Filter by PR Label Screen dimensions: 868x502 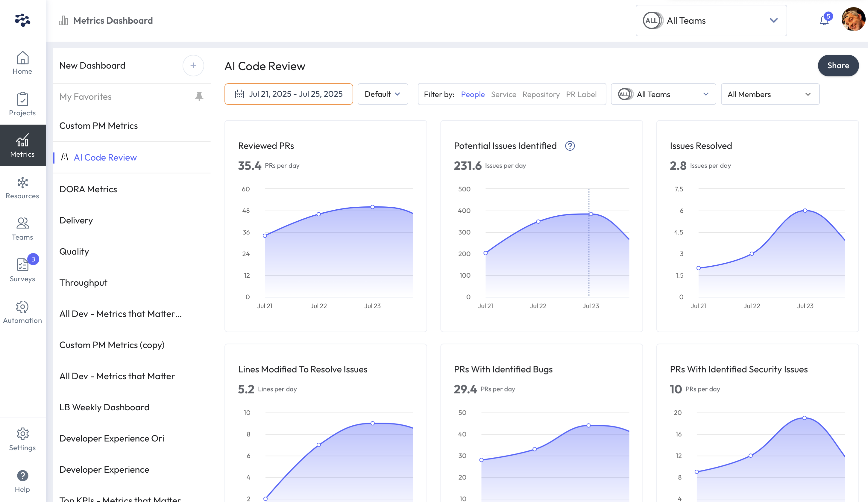(x=582, y=94)
